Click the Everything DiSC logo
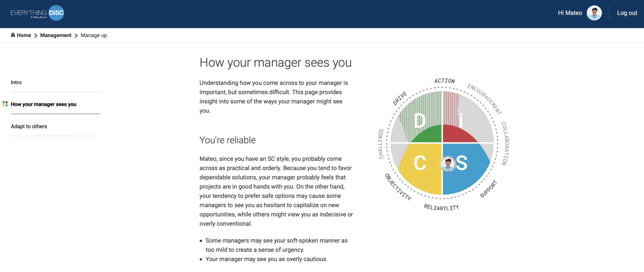Image resolution: width=644 pixels, height=272 pixels. click(x=37, y=13)
